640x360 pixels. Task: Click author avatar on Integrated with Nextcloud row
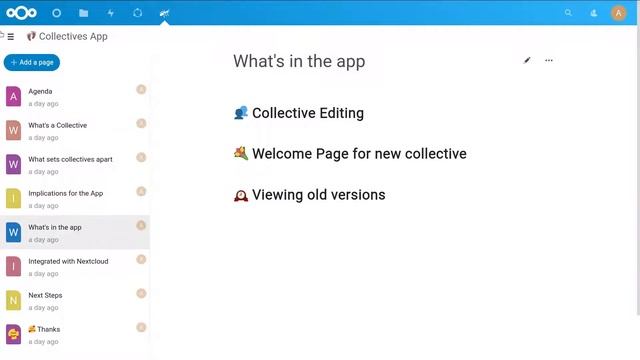point(141,259)
